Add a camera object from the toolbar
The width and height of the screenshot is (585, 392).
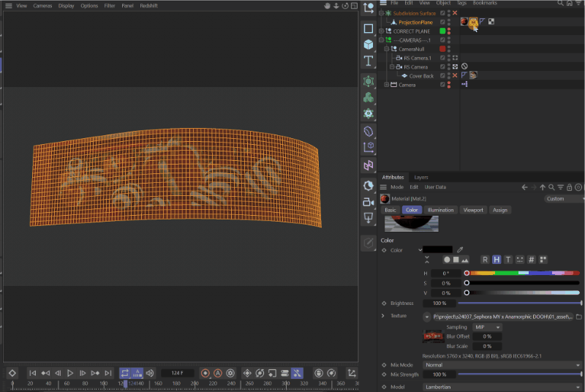pyautogui.click(x=369, y=202)
